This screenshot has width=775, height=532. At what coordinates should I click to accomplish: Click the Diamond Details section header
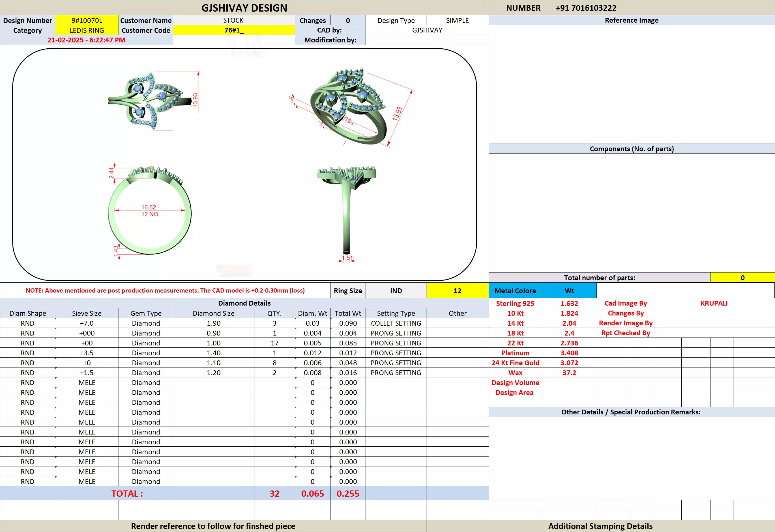244,303
